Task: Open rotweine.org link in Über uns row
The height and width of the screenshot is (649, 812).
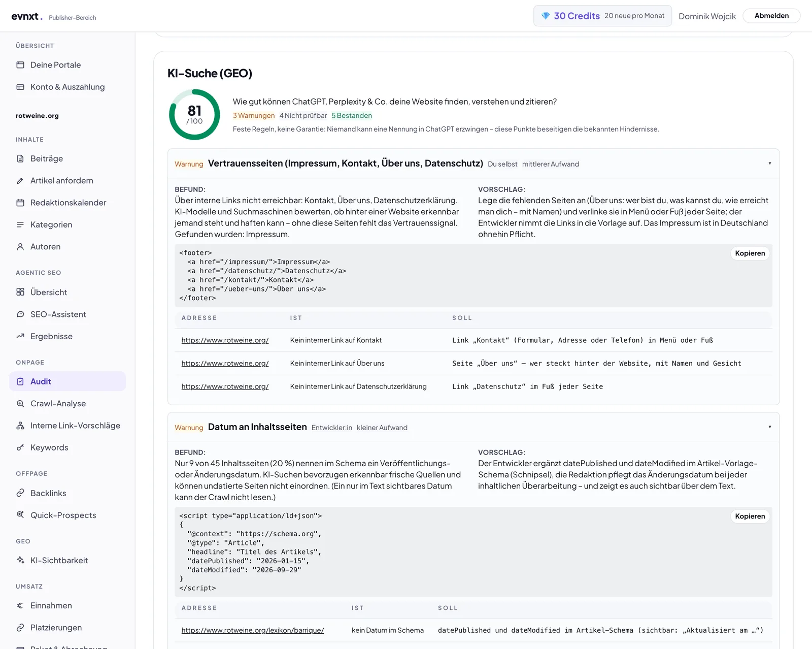Action: click(x=225, y=364)
